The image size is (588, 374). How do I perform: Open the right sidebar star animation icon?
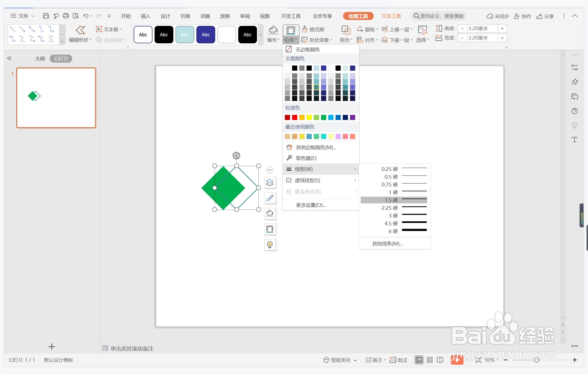tap(574, 82)
